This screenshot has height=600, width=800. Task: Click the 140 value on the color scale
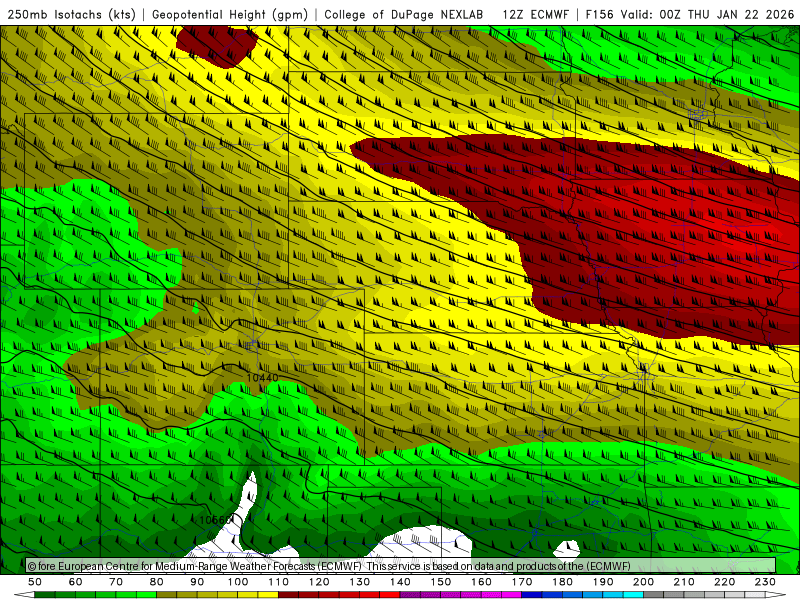(x=401, y=582)
